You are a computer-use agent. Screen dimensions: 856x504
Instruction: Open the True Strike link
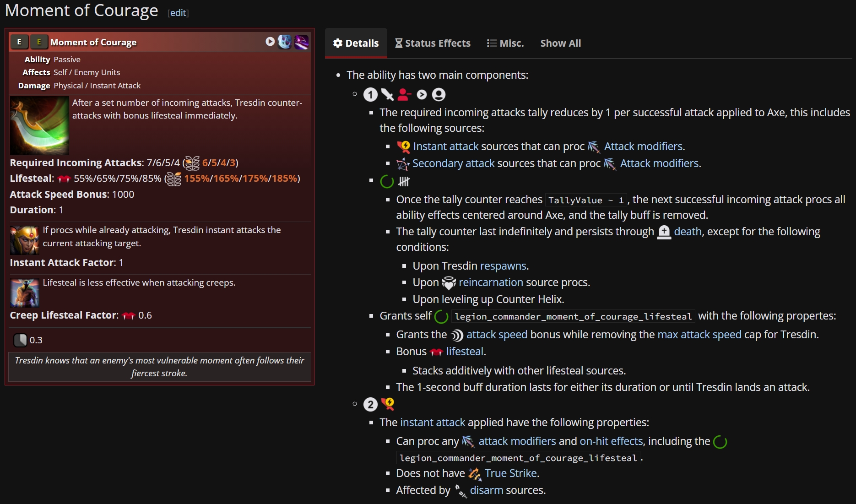pos(511,473)
